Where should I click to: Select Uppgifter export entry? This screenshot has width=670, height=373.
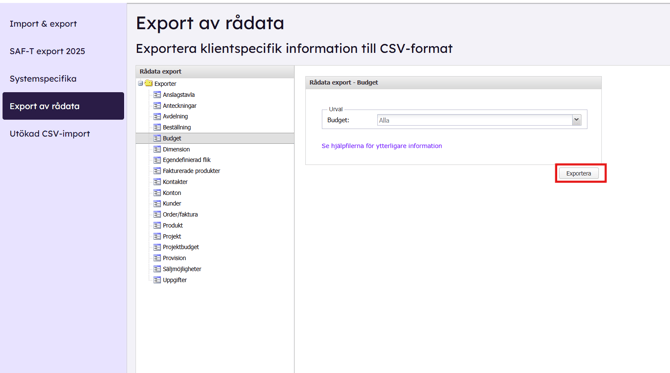coord(174,280)
